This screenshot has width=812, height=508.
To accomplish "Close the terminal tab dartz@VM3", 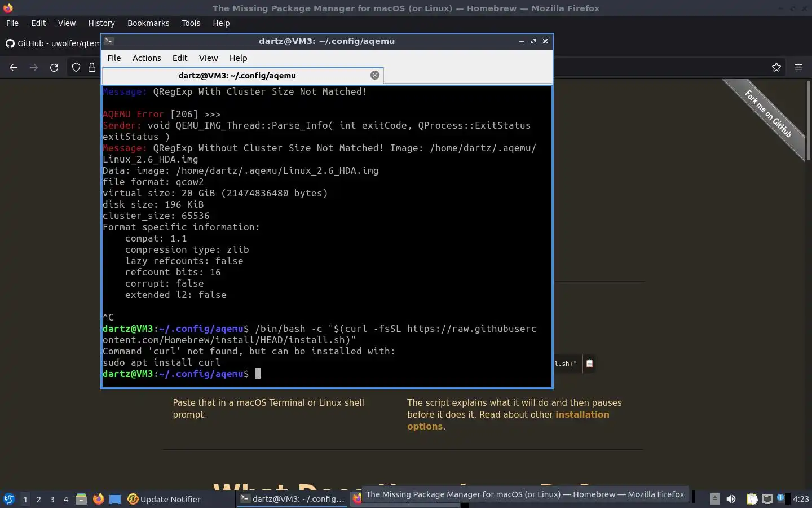I will coord(375,75).
